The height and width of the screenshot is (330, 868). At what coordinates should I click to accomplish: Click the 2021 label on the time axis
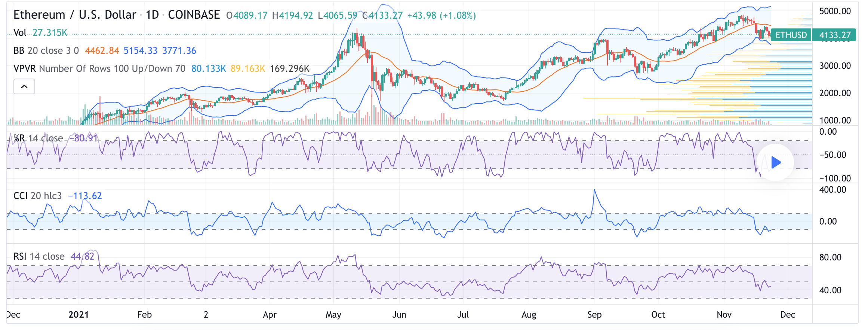[x=79, y=315]
